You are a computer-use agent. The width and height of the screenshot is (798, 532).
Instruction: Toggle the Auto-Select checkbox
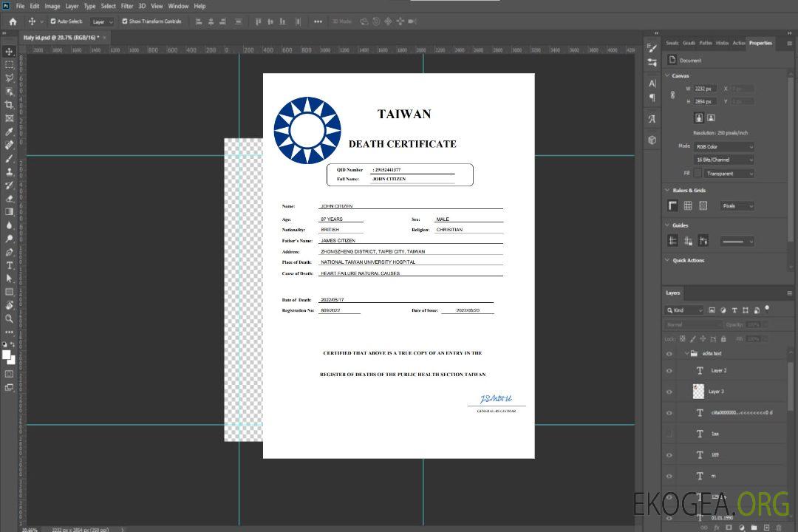(53, 21)
